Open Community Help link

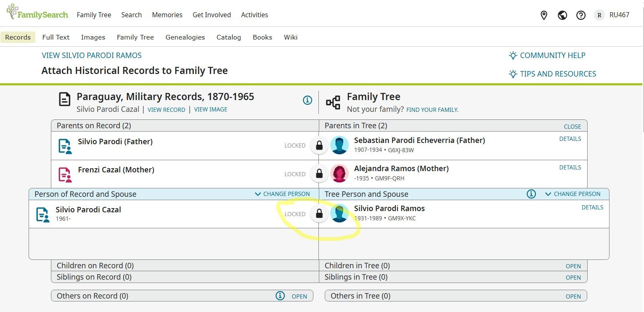pyautogui.click(x=552, y=55)
